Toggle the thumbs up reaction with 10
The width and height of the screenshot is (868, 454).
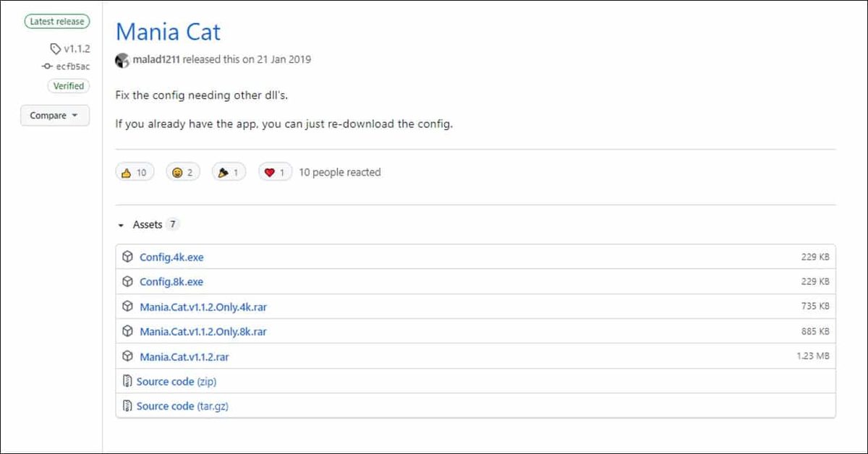pyautogui.click(x=135, y=172)
